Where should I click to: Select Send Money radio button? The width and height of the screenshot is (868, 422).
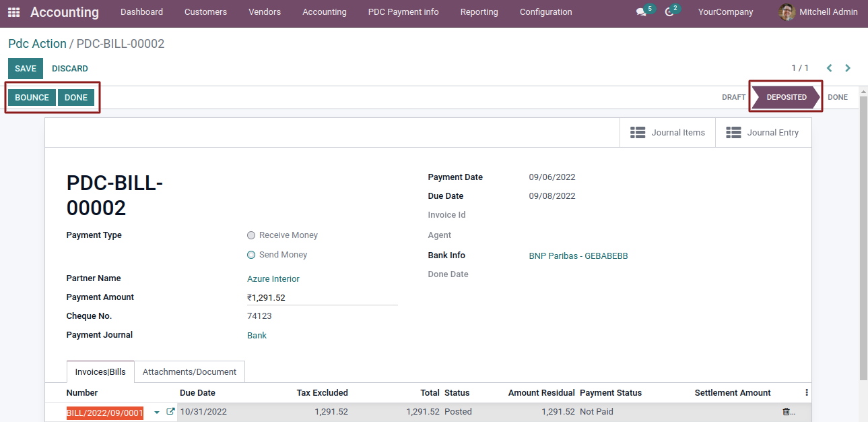coord(251,255)
